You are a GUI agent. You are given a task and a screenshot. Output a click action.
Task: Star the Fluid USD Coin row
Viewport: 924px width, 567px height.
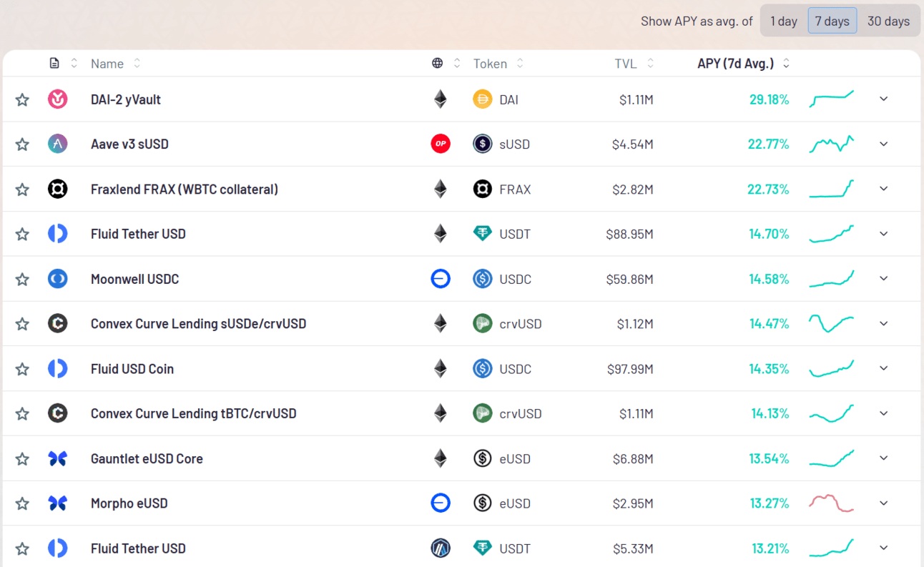[22, 369]
